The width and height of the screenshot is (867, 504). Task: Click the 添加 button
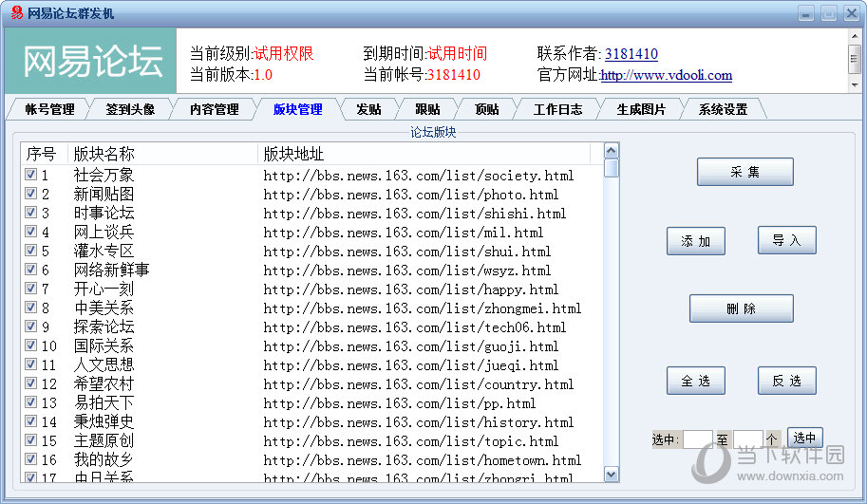(x=695, y=241)
